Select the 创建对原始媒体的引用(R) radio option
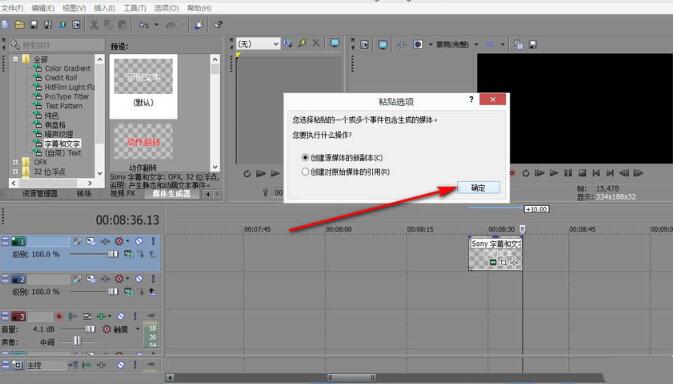Screen dimensions: 673x384 (346, 172)
